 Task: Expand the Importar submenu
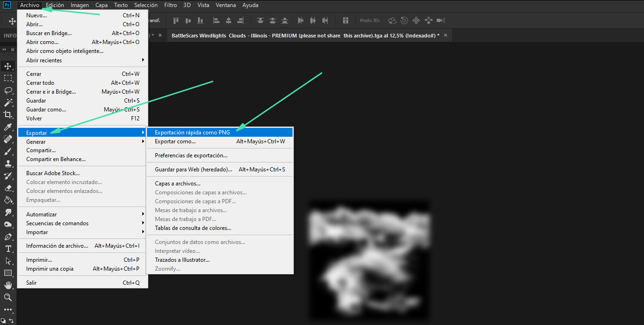[x=83, y=232]
